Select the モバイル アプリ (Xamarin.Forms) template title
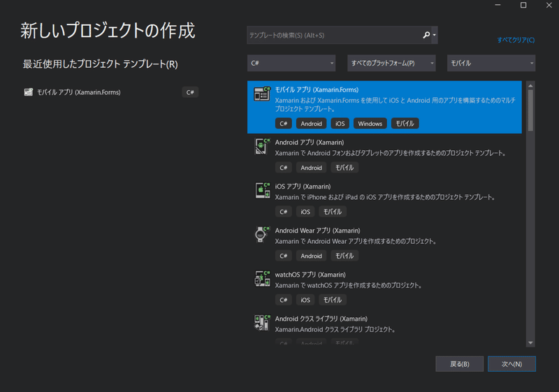This screenshot has width=559, height=392. 317,90
